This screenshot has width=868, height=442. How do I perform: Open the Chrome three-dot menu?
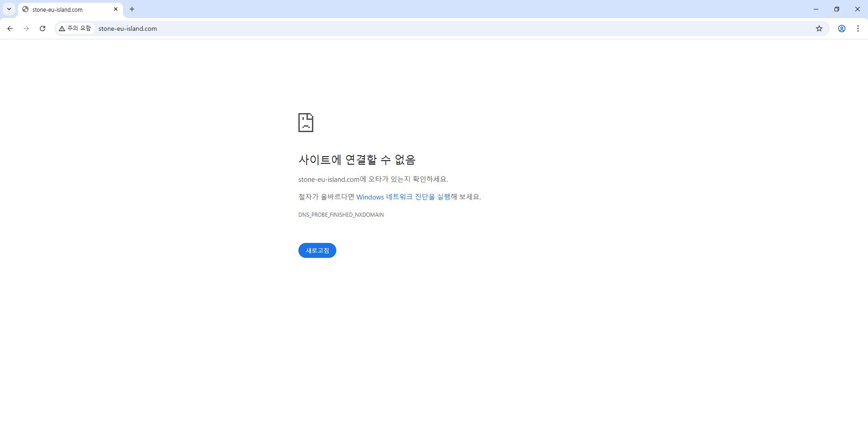click(x=858, y=29)
